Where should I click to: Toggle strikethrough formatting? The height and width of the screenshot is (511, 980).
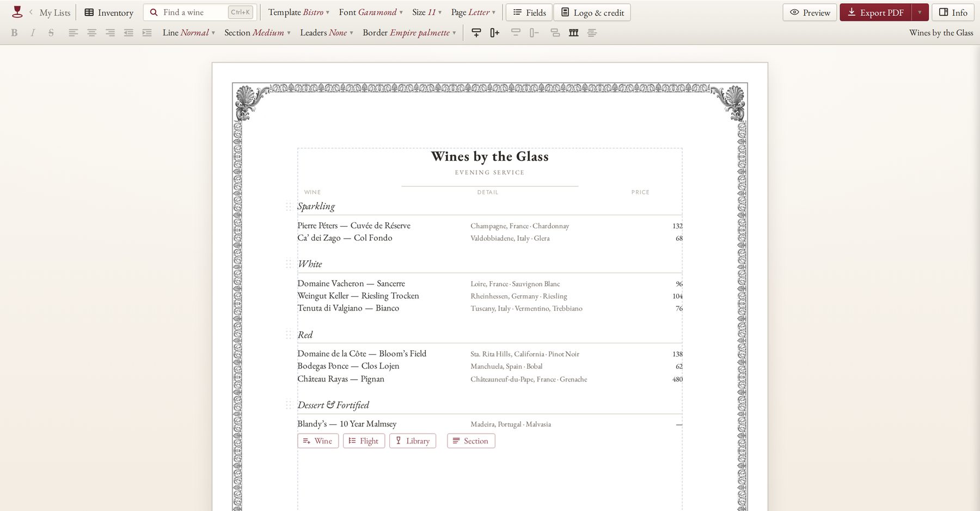point(51,33)
